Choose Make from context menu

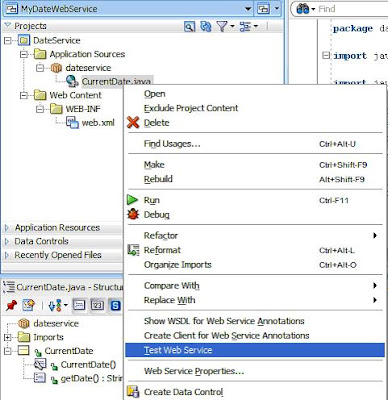(x=255, y=165)
